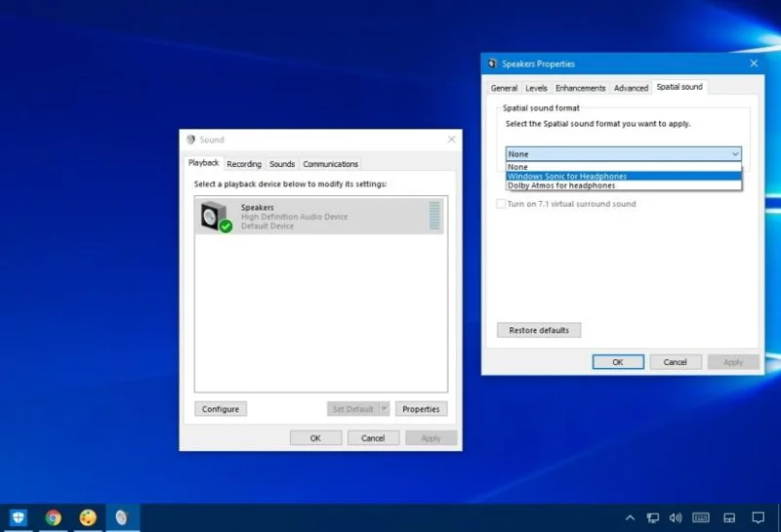
Task: Switch to the Levels tab
Action: [536, 88]
